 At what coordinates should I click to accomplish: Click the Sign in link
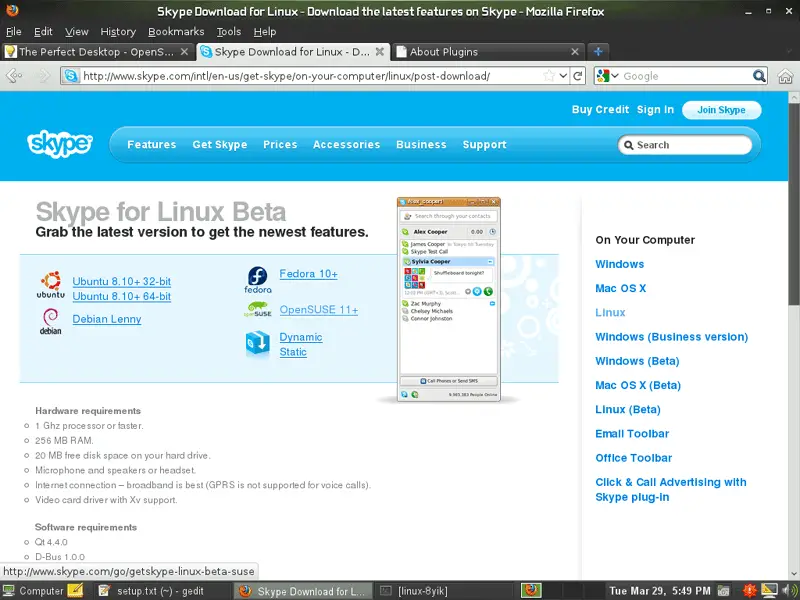pos(655,110)
